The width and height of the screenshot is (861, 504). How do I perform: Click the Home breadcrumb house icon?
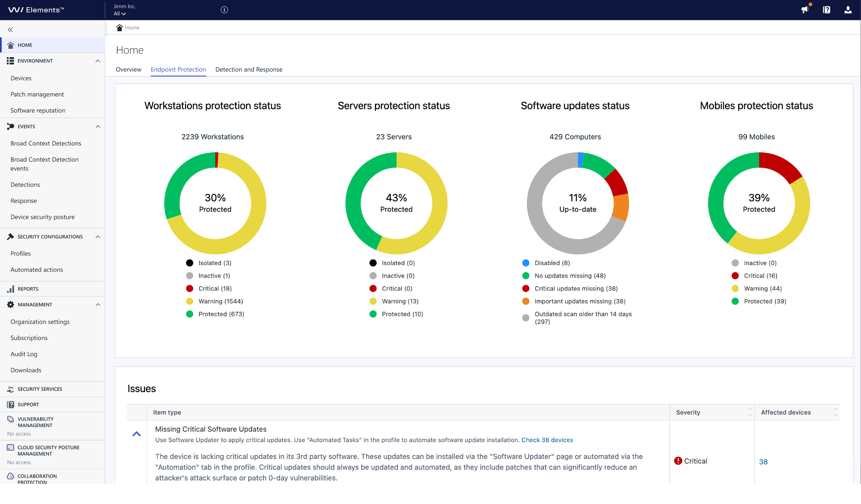point(119,28)
